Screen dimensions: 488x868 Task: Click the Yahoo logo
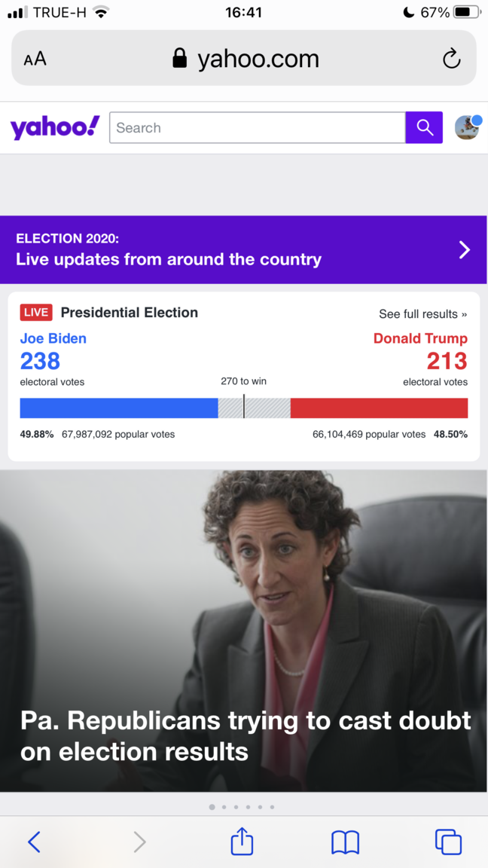click(54, 127)
